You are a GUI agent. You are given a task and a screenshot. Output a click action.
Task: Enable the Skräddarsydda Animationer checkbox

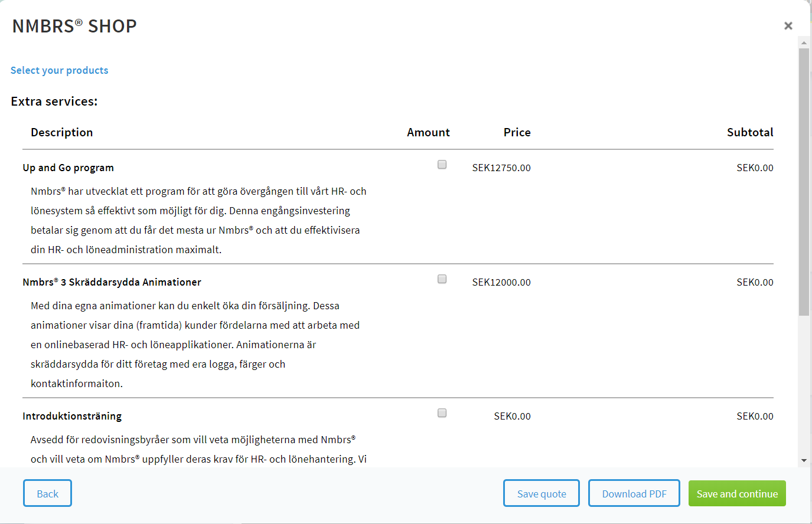pos(442,279)
